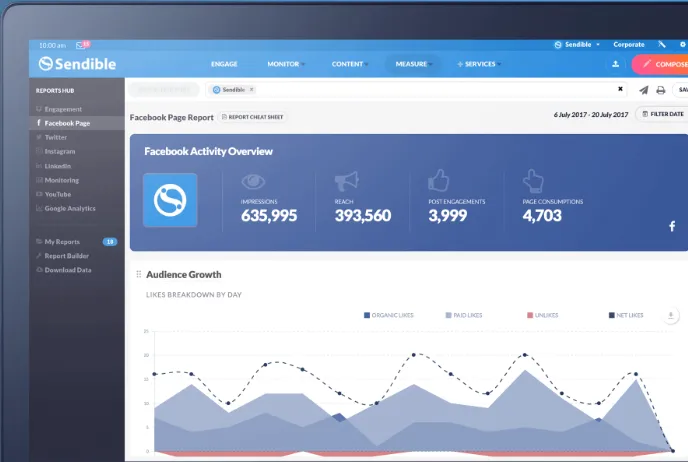Click the Facebook icon in overview card
This screenshot has height=462, width=688.
point(672,226)
